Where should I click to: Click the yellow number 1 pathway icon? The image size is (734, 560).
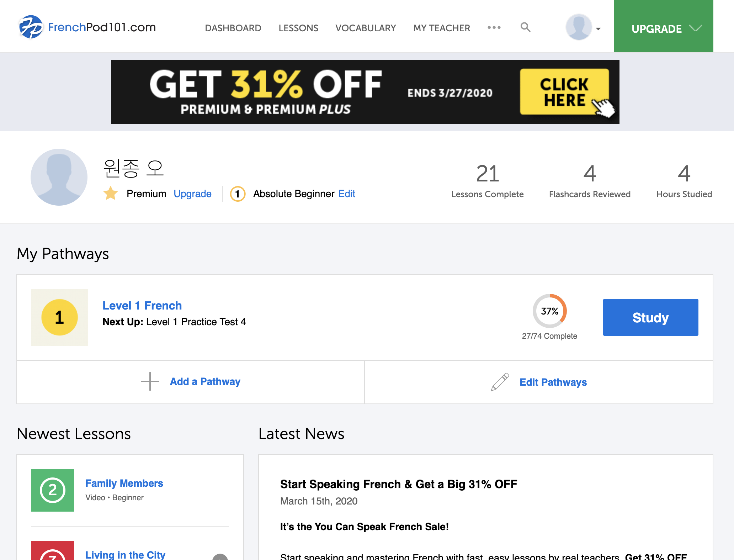(x=60, y=317)
